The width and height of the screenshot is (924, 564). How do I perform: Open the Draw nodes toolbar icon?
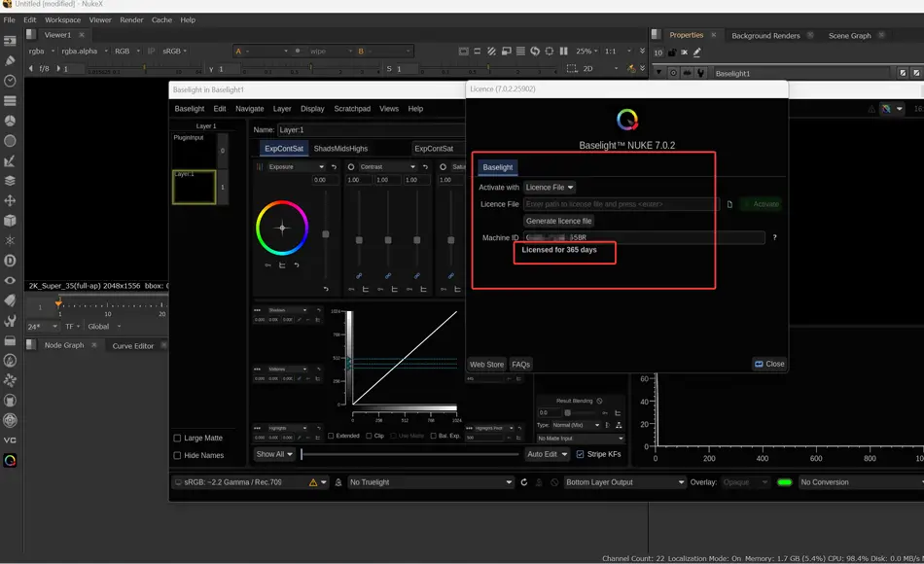[x=10, y=60]
